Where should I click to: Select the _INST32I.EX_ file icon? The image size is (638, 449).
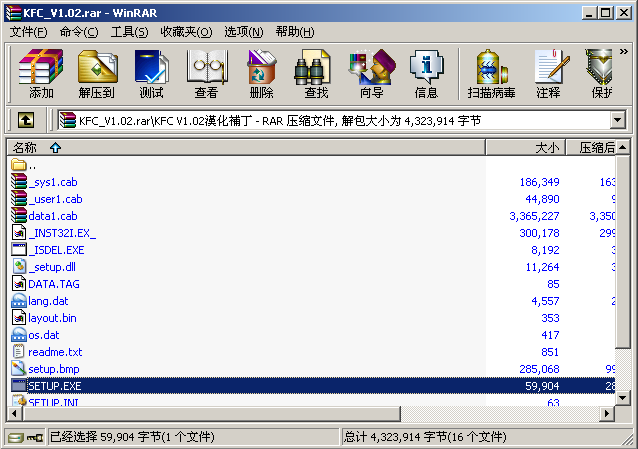19,233
